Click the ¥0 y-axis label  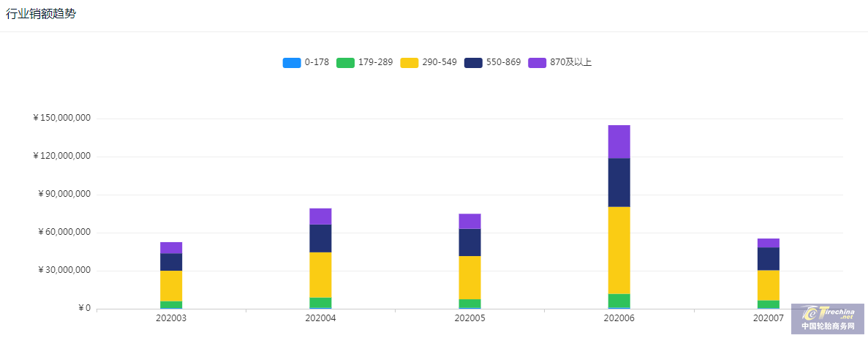point(84,309)
